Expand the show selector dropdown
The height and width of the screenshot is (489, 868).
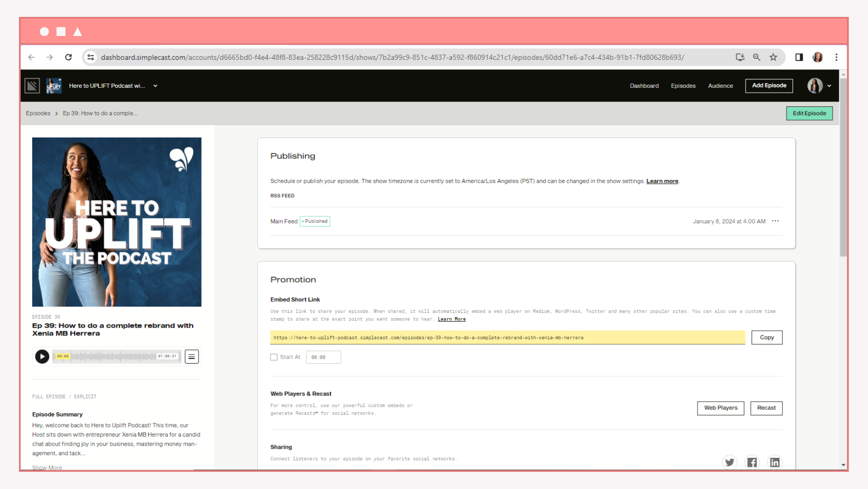point(156,86)
